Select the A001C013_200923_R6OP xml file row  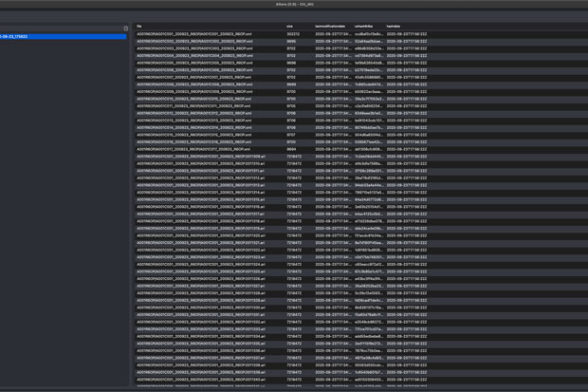(x=361, y=121)
